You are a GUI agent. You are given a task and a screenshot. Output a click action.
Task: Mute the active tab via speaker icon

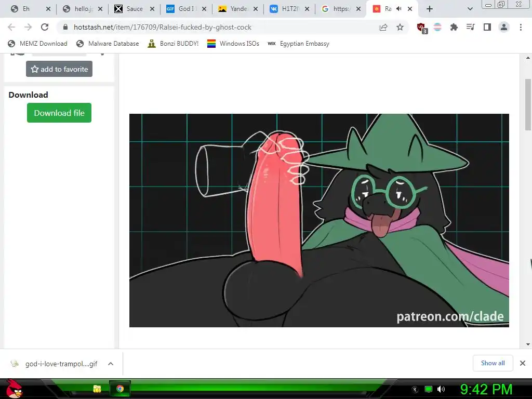[x=399, y=9]
